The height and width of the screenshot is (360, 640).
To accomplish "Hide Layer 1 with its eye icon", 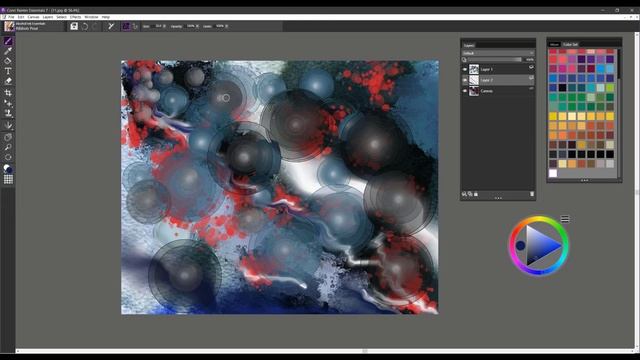I will pos(464,69).
